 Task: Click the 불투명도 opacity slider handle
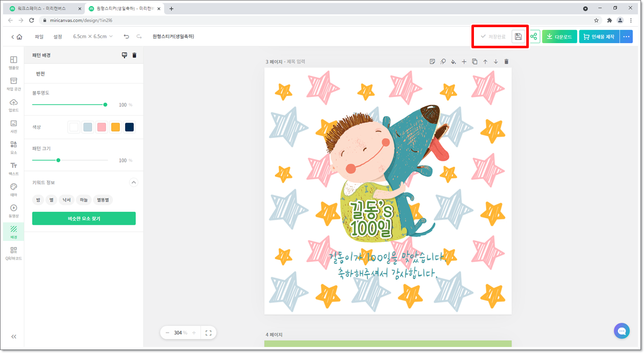click(105, 105)
